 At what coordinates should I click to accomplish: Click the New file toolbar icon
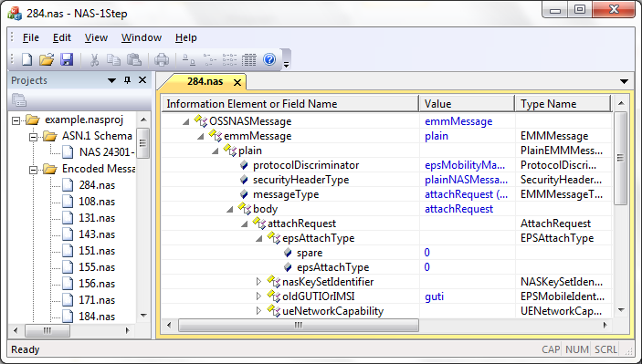point(27,59)
